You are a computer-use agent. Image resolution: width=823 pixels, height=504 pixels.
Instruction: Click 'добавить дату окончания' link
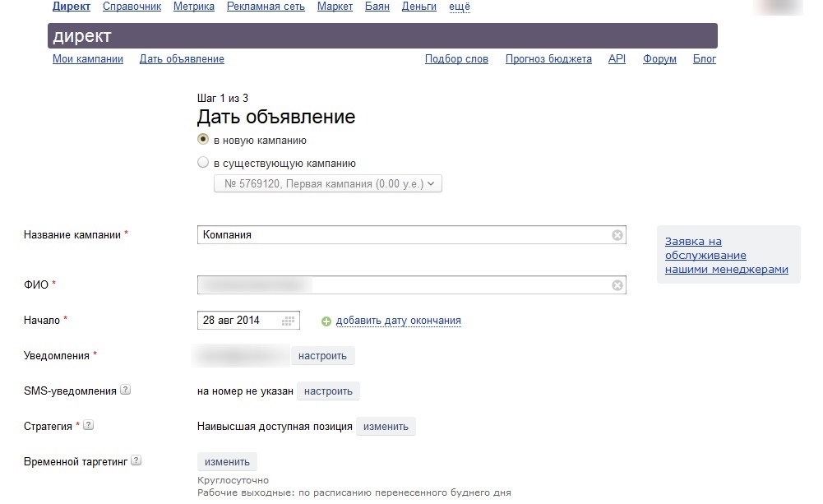[399, 321]
